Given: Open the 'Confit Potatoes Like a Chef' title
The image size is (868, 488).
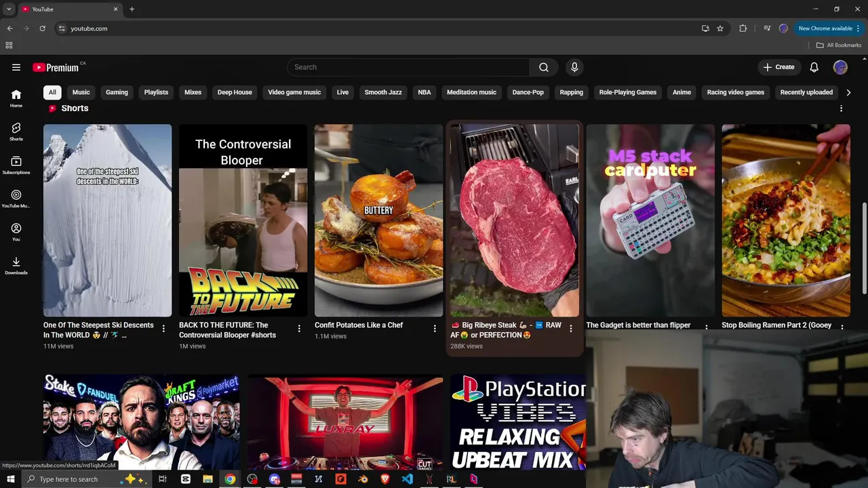Looking at the screenshot, I should 359,325.
